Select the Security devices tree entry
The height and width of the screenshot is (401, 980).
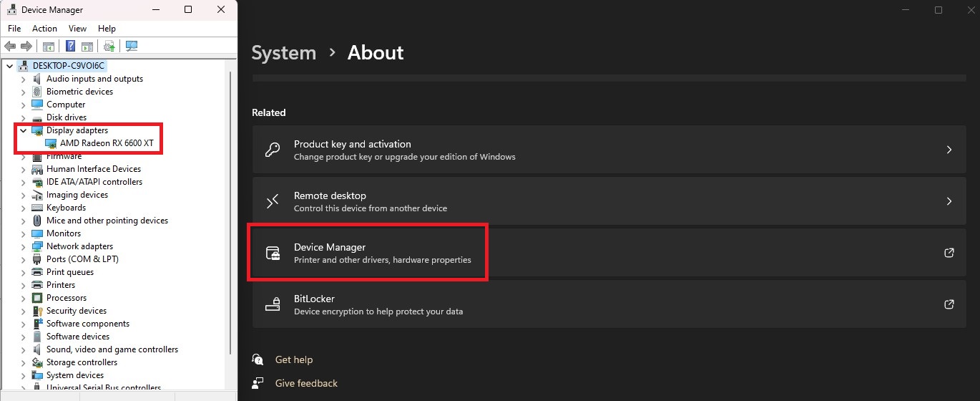coord(77,311)
